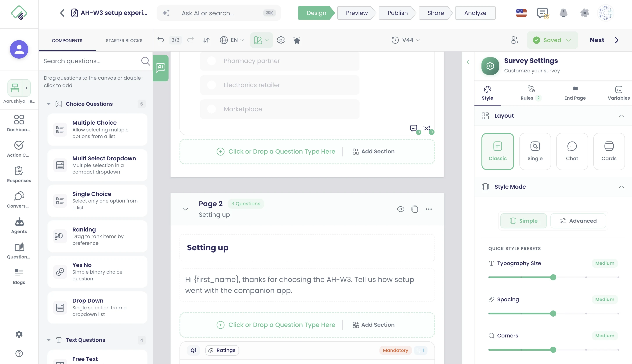Collapse the Text Questions group
Viewport: 632px width, 364px height.
click(x=49, y=340)
